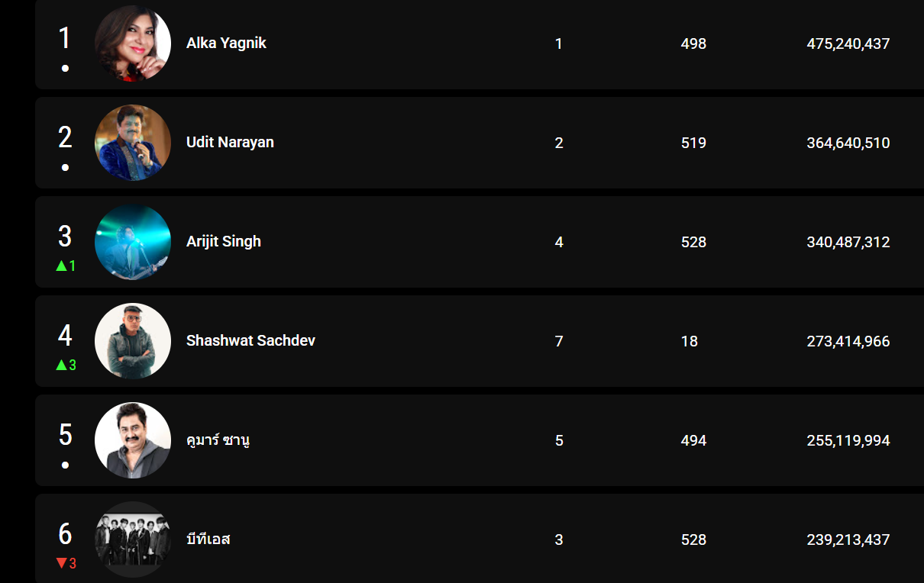
Task: Open Alka Yagnik artist name link
Action: coord(226,43)
